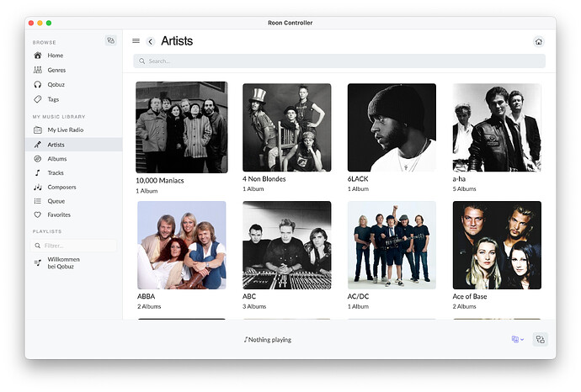Open the AC/DC artist link

(358, 296)
